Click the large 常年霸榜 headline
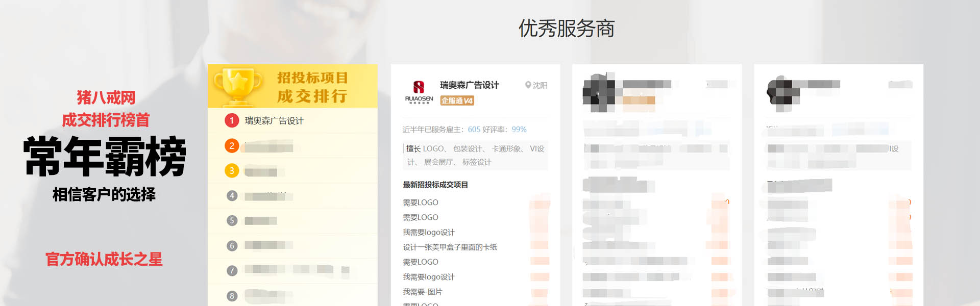Image resolution: width=980 pixels, height=306 pixels. point(105,157)
